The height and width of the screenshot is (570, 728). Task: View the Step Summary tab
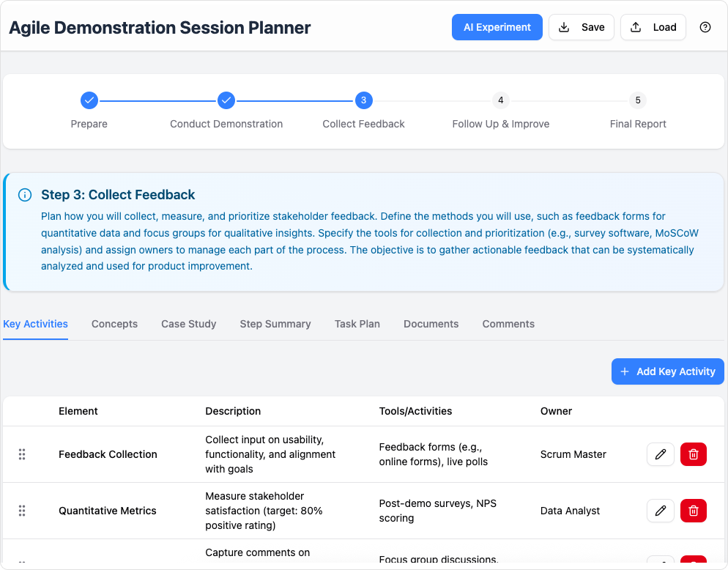275,324
